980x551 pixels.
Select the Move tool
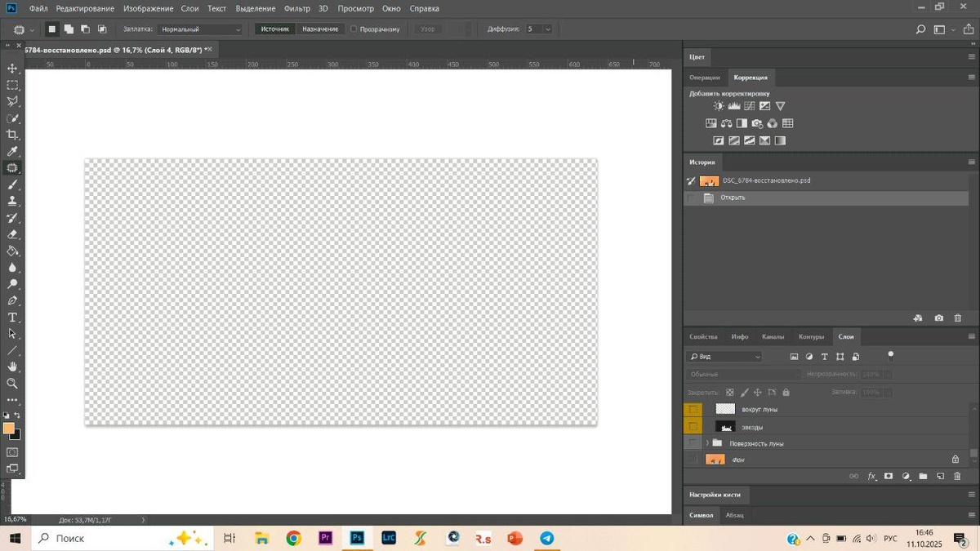coord(12,69)
